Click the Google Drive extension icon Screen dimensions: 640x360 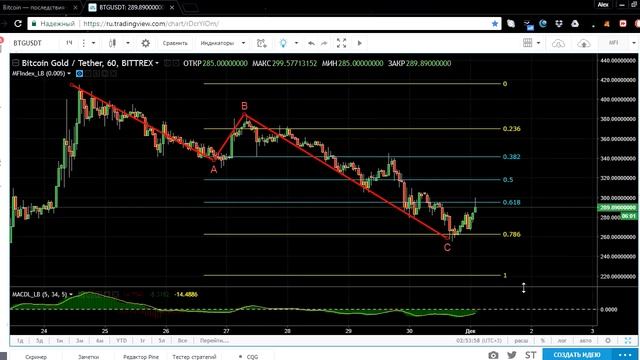(575, 24)
